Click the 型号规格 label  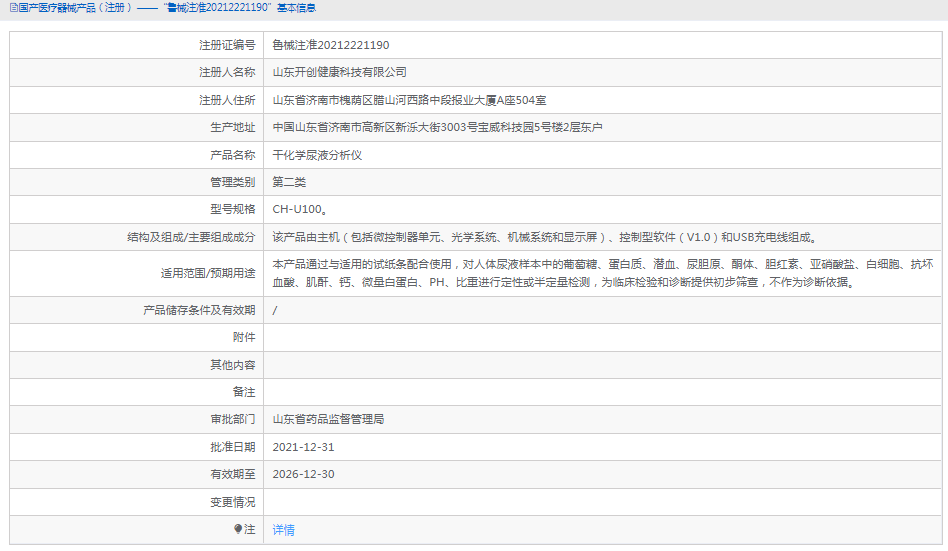(x=233, y=209)
